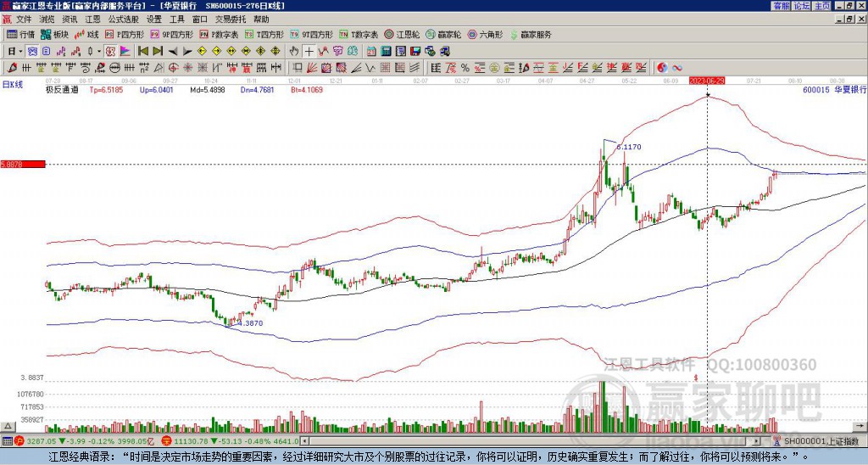This screenshot has width=868, height=465.
Task: Click the 2023-06-29 date marker
Action: tap(707, 81)
